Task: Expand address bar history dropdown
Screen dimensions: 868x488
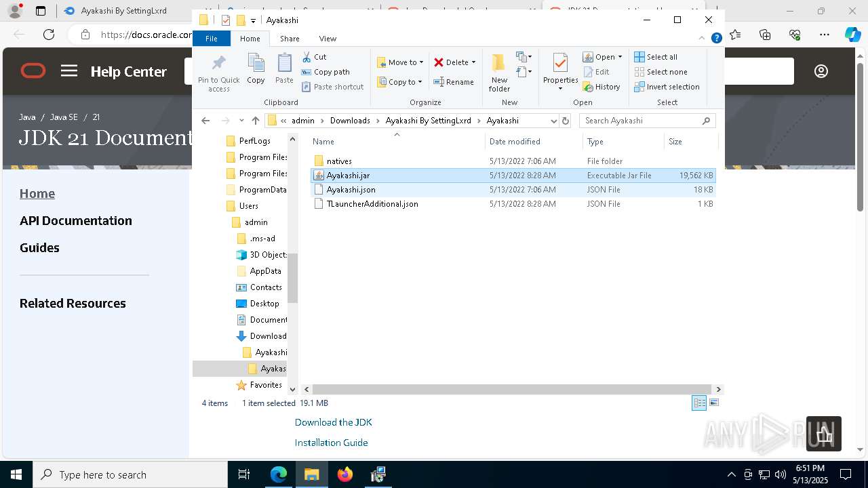Action: (x=553, y=121)
